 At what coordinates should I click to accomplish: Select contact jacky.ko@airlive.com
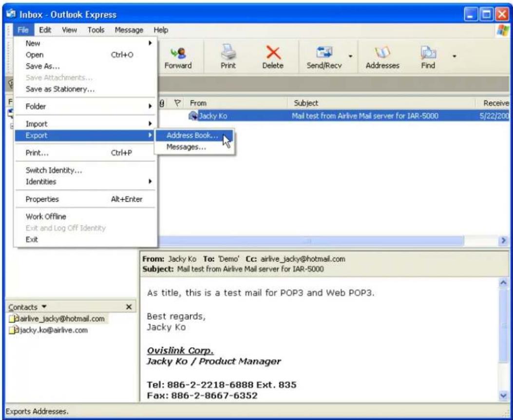(x=49, y=330)
